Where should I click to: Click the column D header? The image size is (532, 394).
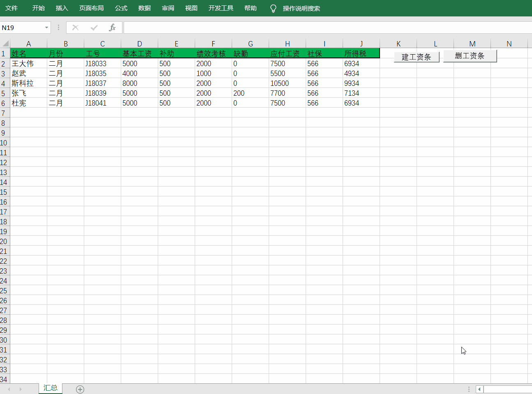click(139, 43)
